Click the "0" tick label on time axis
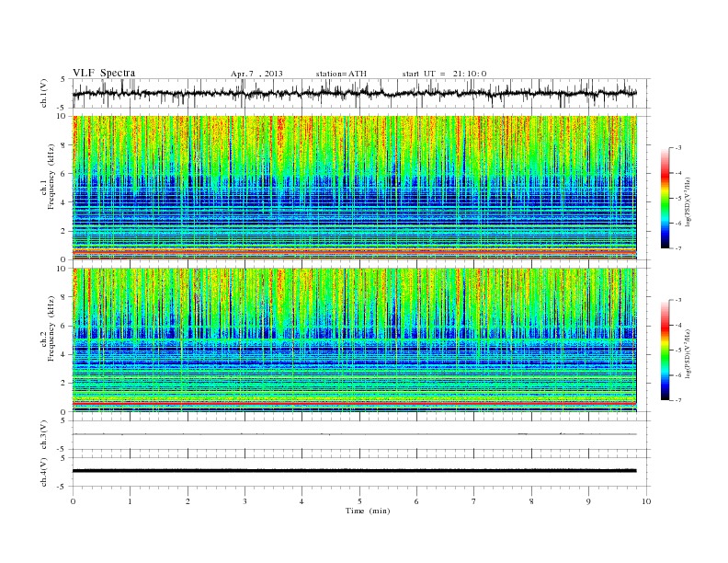The width and height of the screenshot is (728, 563). pos(73,501)
